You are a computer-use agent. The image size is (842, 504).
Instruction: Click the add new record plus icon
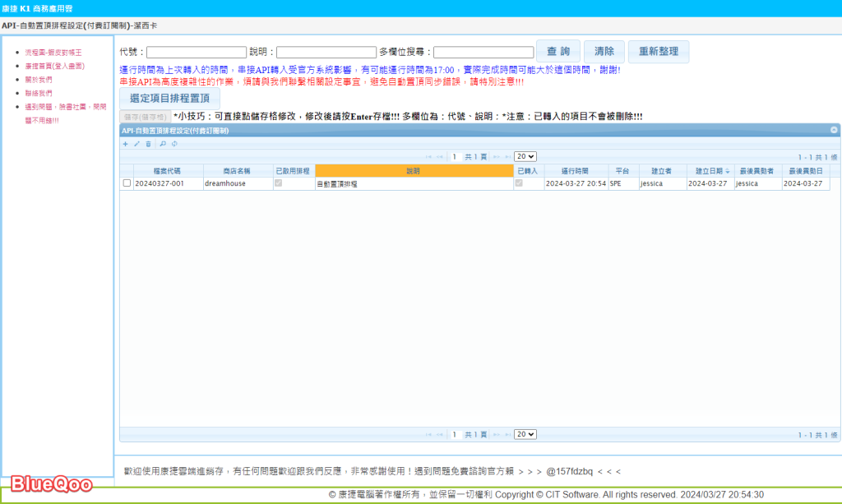[x=126, y=144]
